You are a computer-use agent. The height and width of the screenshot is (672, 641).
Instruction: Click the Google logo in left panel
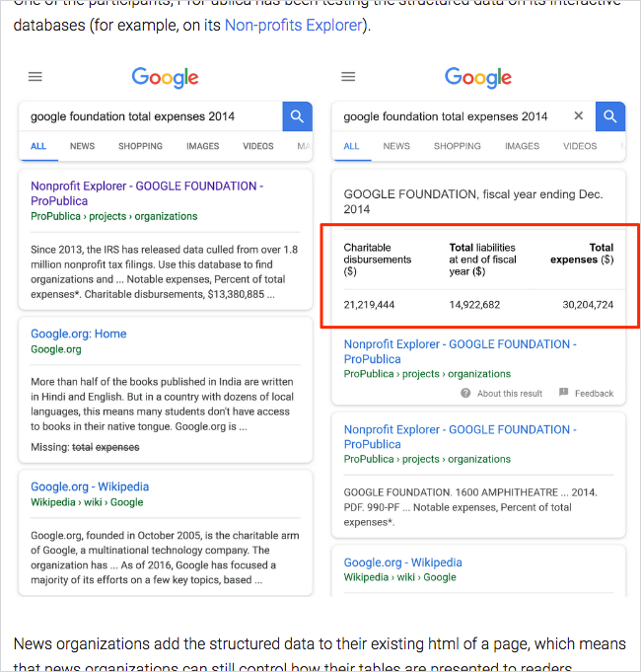[165, 78]
